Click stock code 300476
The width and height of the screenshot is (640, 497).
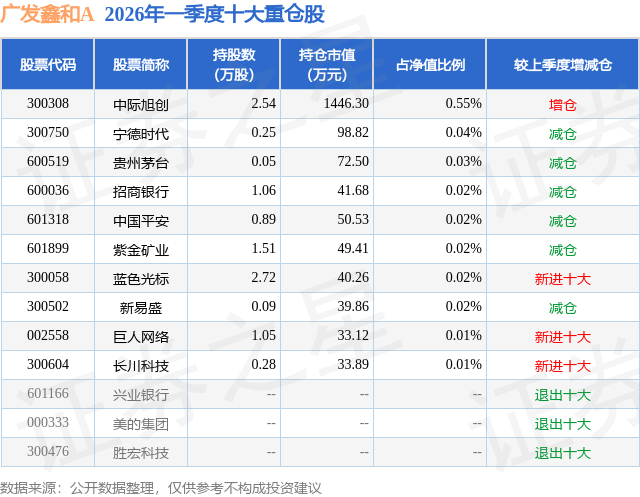[48, 451]
